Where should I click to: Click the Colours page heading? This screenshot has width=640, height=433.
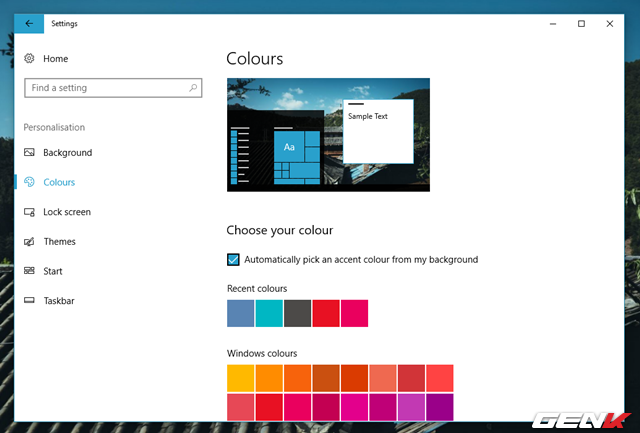[255, 59]
